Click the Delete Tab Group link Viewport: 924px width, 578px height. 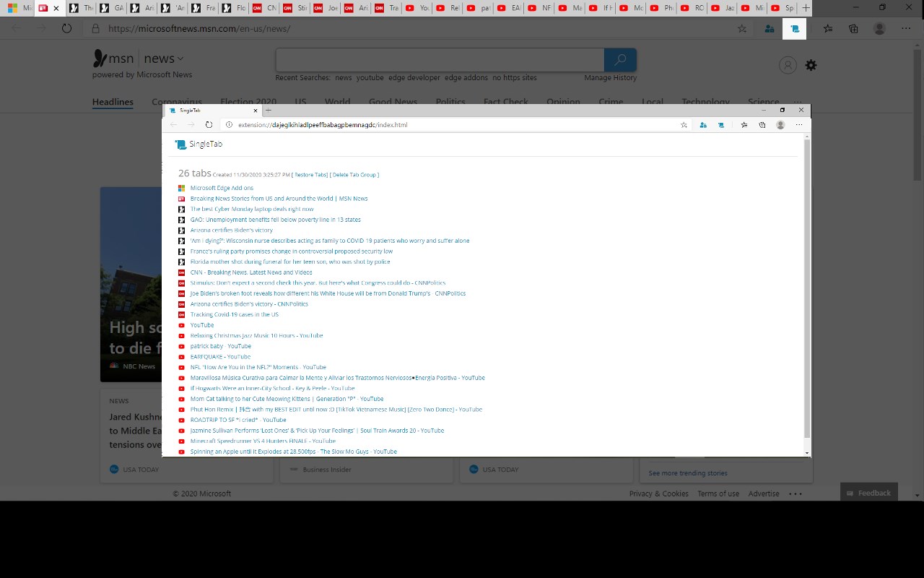coord(354,175)
